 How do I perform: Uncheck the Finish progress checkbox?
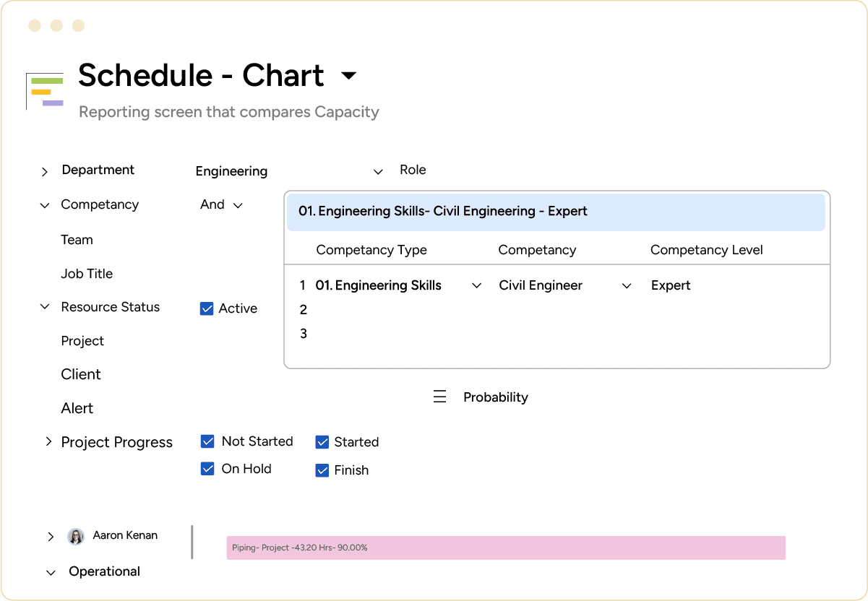322,470
